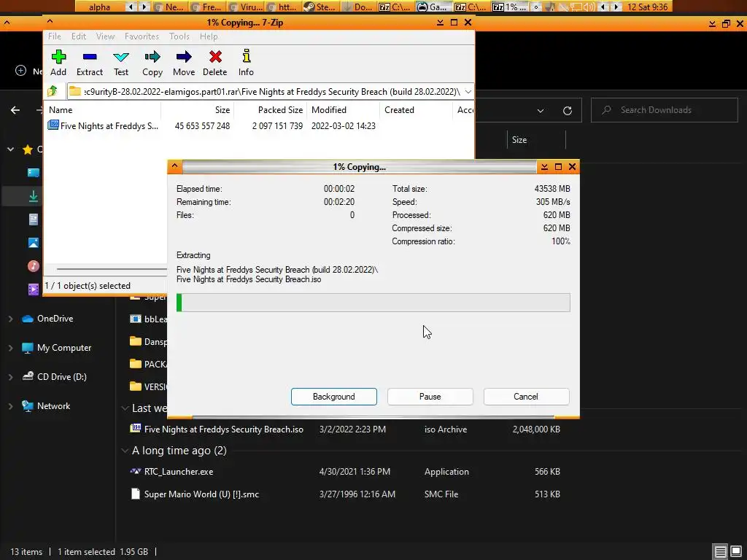Screen dimensions: 747x560
Task: Expand the My Computer tree node
Action: tap(10, 348)
